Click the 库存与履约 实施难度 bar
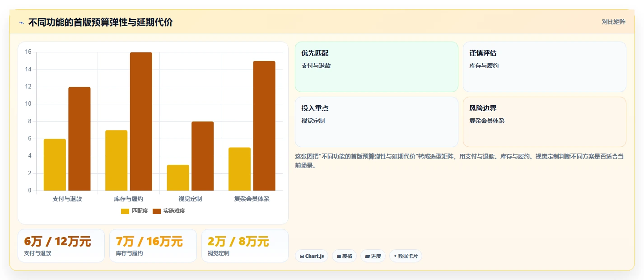 [x=141, y=121]
